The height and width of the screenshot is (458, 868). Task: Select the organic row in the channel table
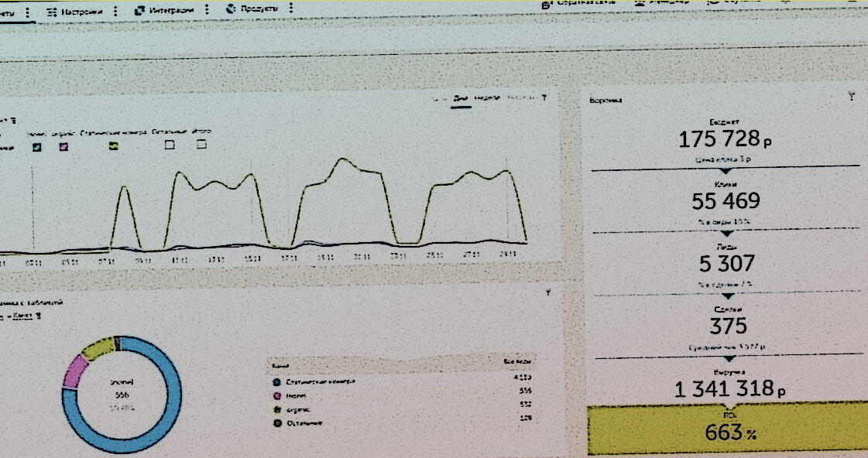pyautogui.click(x=402, y=408)
